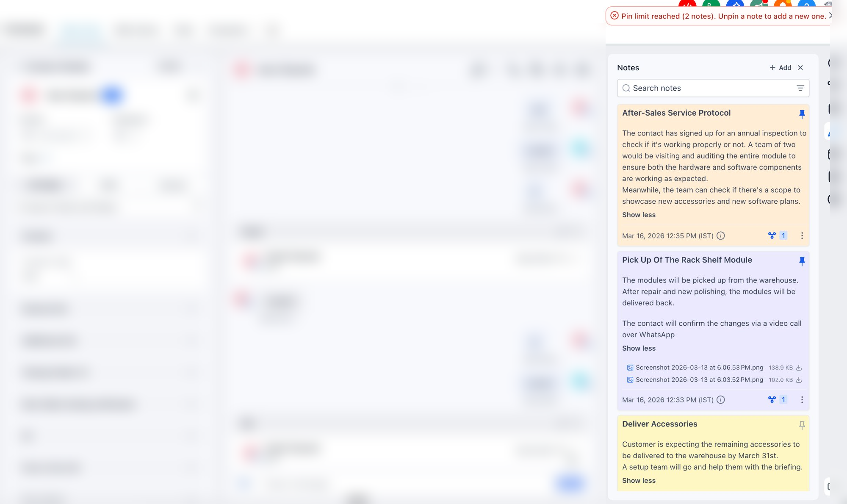Unpin the Pick Up Of The Rack Shelf Module note
Viewport: 847px width, 504px height.
[x=802, y=261]
